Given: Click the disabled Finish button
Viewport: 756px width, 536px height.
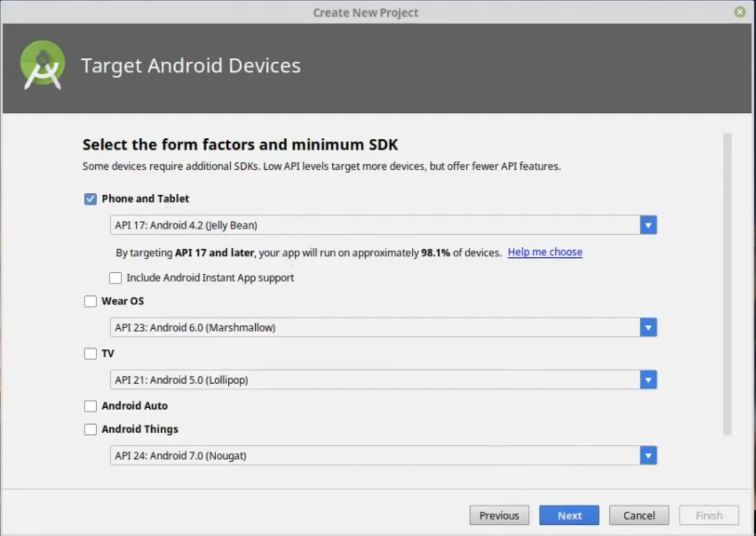Looking at the screenshot, I should click(x=708, y=515).
